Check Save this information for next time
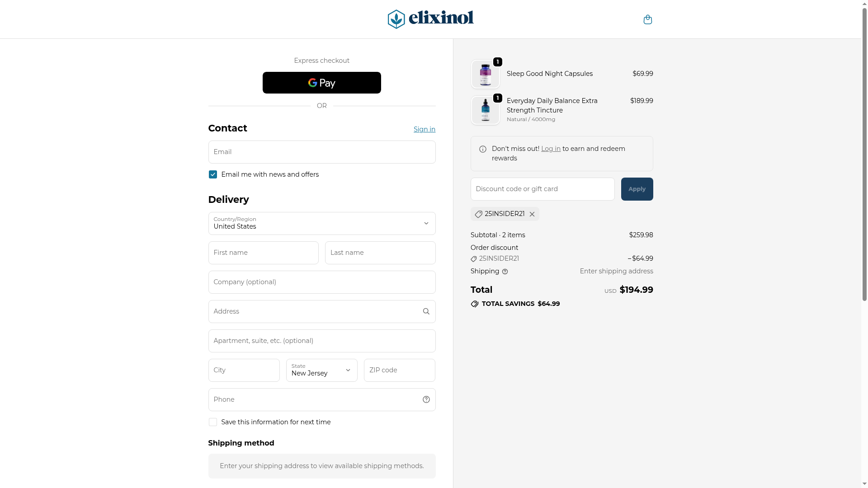868x488 pixels. (213, 422)
